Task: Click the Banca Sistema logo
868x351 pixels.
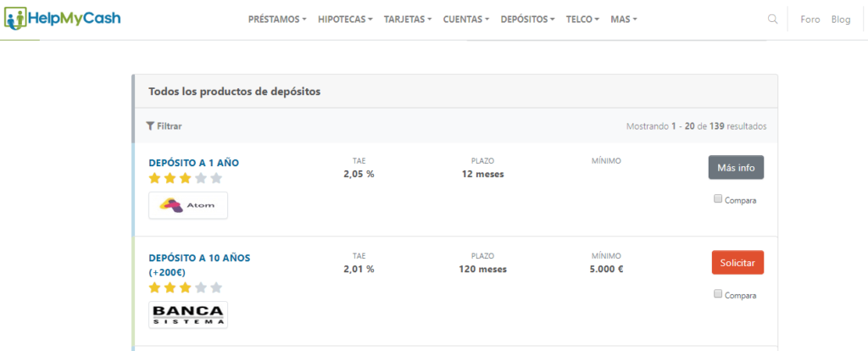Action: click(x=188, y=315)
